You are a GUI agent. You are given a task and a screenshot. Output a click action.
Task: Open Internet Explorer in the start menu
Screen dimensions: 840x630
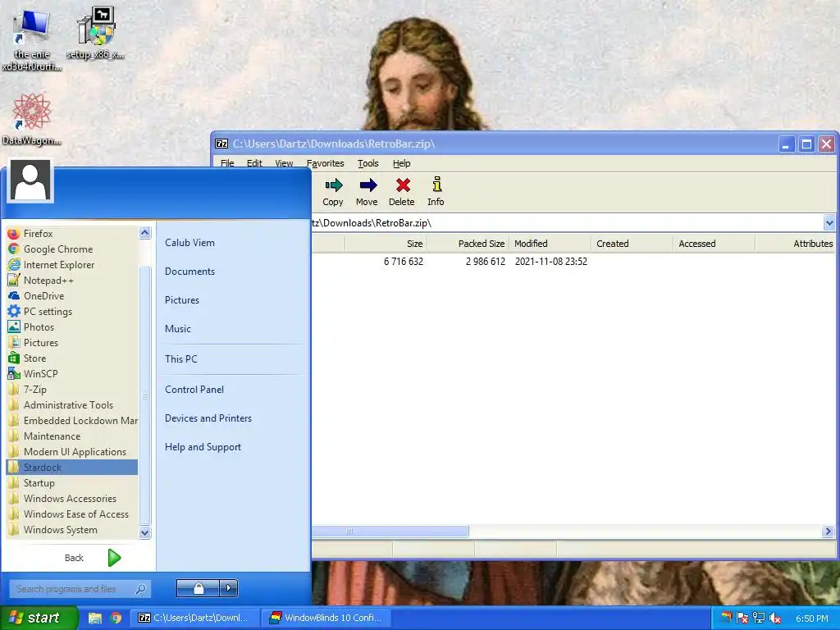click(x=72, y=265)
